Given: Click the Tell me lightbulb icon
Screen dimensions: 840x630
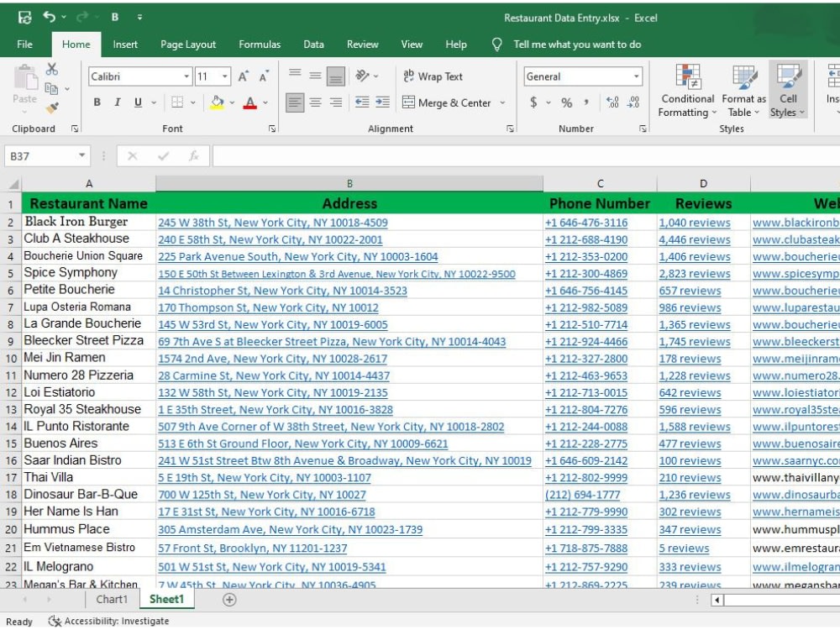Looking at the screenshot, I should pyautogui.click(x=496, y=45).
